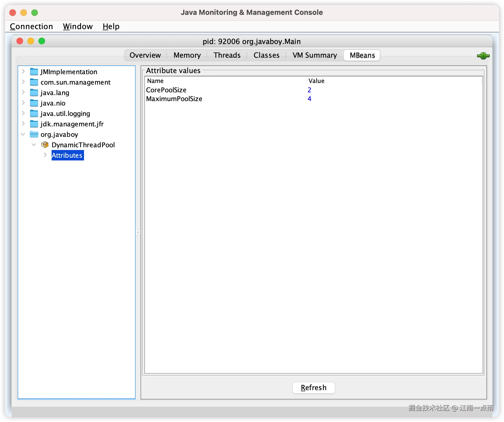Close the pid 92006 inner window
The width and height of the screenshot is (504, 422).
point(20,41)
